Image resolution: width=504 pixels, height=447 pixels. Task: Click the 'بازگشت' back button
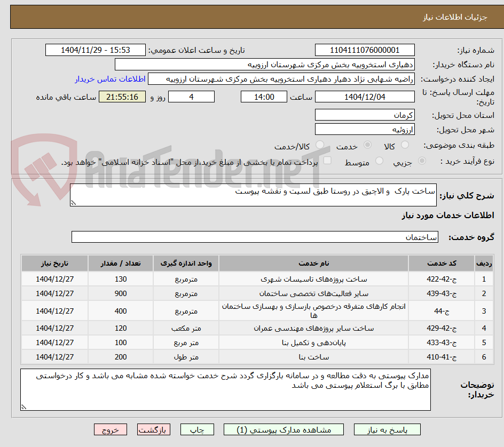pos(154,429)
